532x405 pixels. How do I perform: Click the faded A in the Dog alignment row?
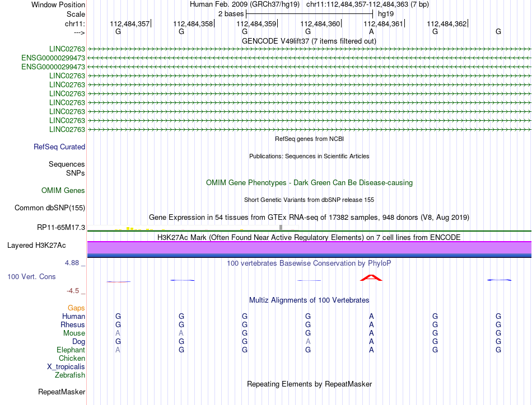point(308,342)
